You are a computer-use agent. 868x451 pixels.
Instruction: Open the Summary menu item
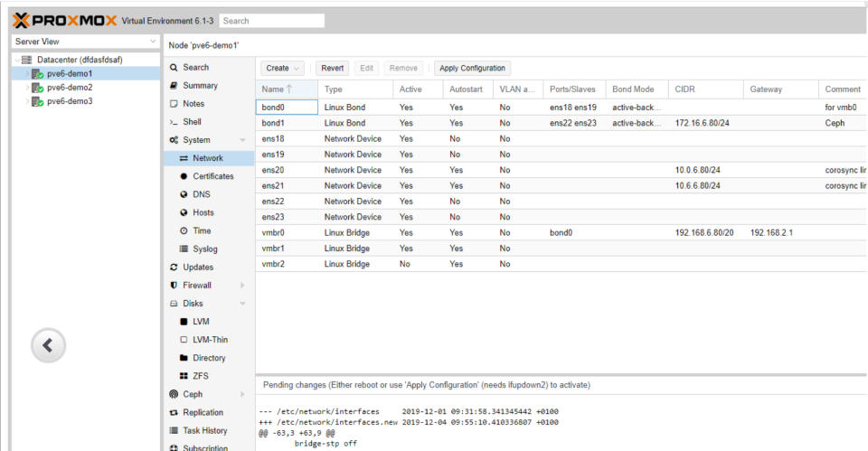click(209, 86)
